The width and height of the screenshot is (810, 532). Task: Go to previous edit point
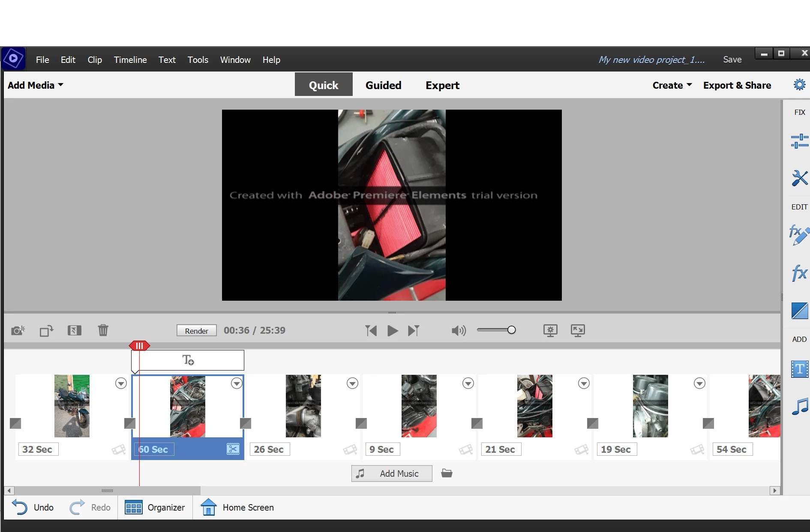[x=371, y=331]
